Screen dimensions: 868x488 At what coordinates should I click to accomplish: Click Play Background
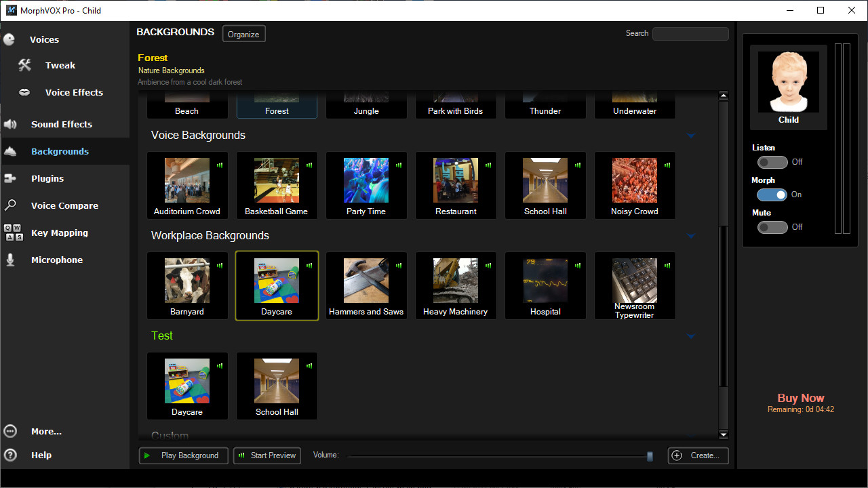(x=183, y=455)
